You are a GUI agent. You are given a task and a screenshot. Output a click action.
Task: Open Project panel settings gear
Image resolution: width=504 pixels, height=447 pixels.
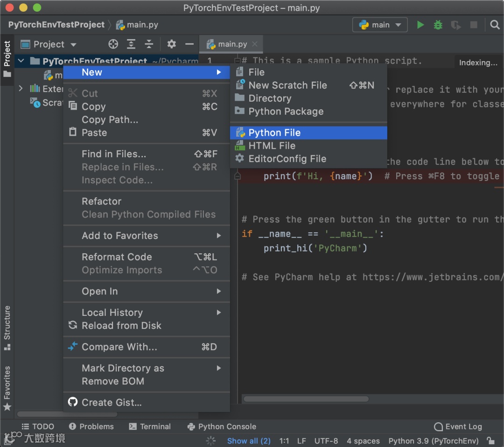point(172,44)
